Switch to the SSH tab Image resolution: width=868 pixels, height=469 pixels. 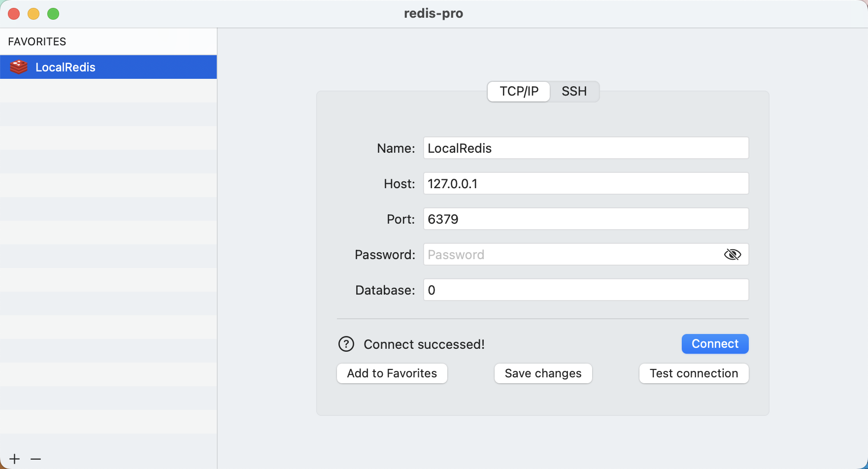click(x=574, y=92)
